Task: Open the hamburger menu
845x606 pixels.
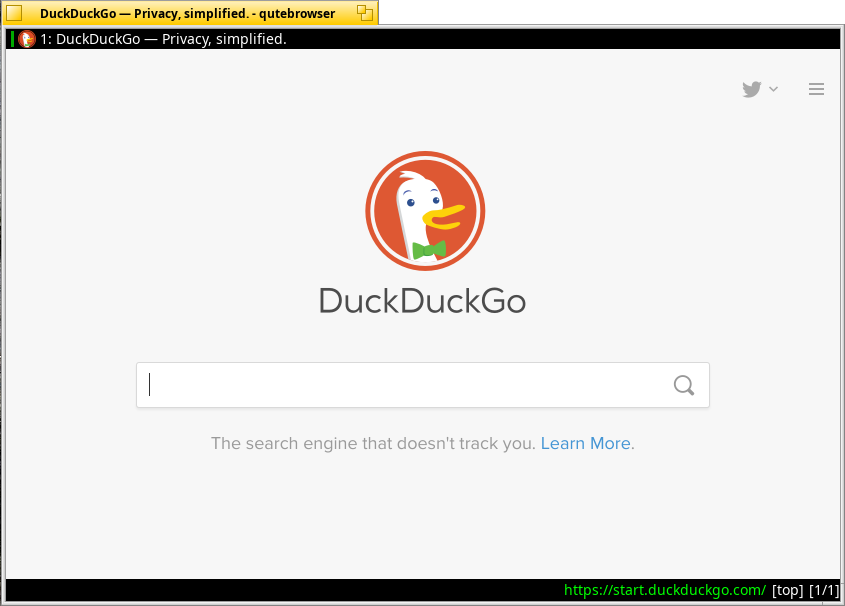Action: pos(816,89)
